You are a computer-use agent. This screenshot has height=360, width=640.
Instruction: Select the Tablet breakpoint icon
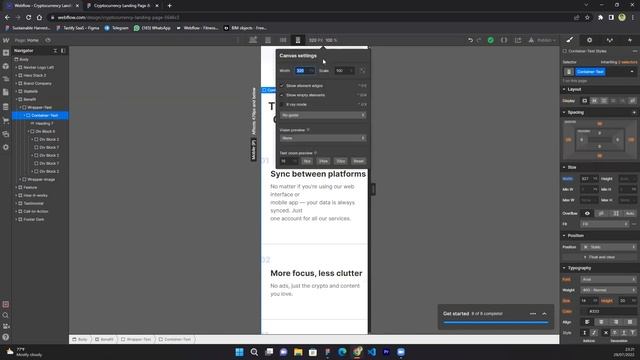[x=268, y=40]
